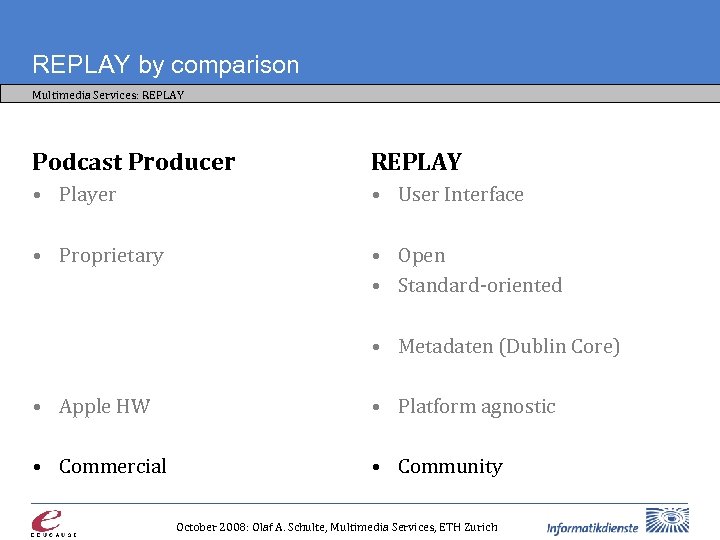This screenshot has height=540, width=720.
Task: Click the 'Platform agnostic' bullet text
Action: (477, 407)
